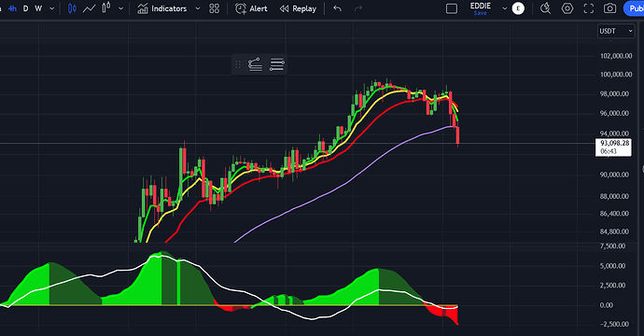Expand the EDDIE layout dropdown arrow
The width and height of the screenshot is (644, 336).
pos(505,8)
